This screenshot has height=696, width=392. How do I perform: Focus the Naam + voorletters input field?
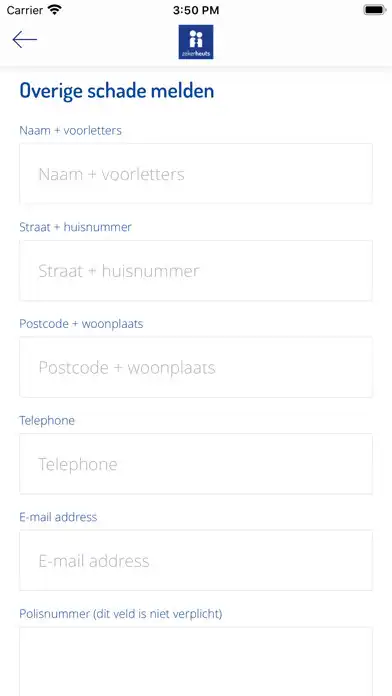click(x=196, y=174)
